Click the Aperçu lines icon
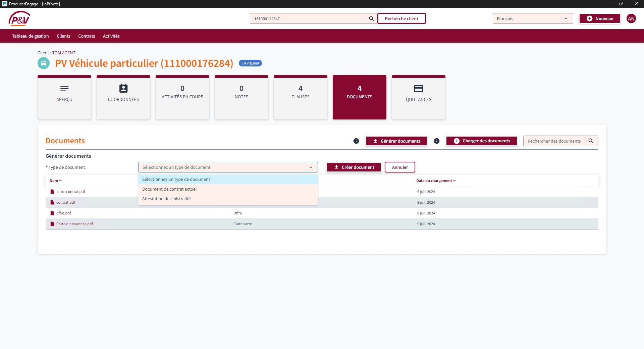 (x=64, y=89)
